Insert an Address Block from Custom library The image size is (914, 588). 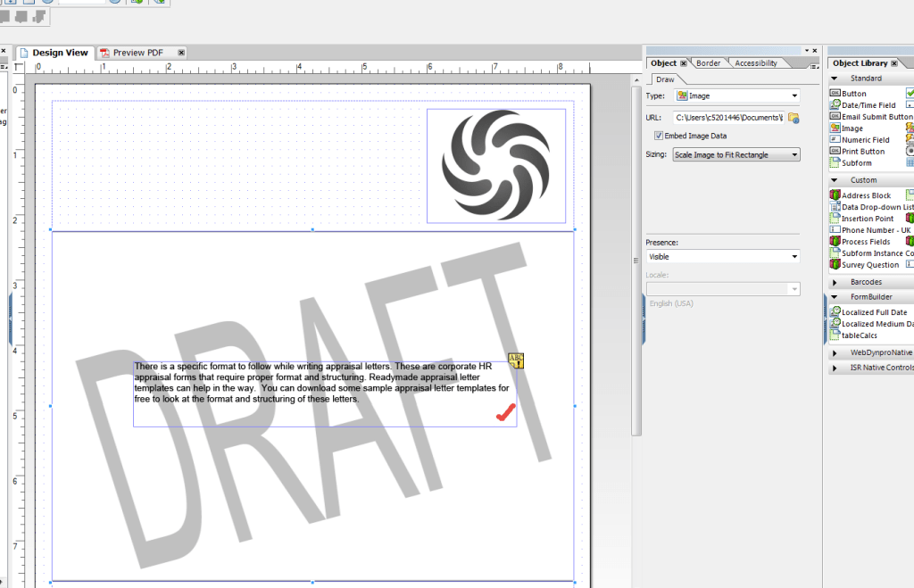pos(863,194)
